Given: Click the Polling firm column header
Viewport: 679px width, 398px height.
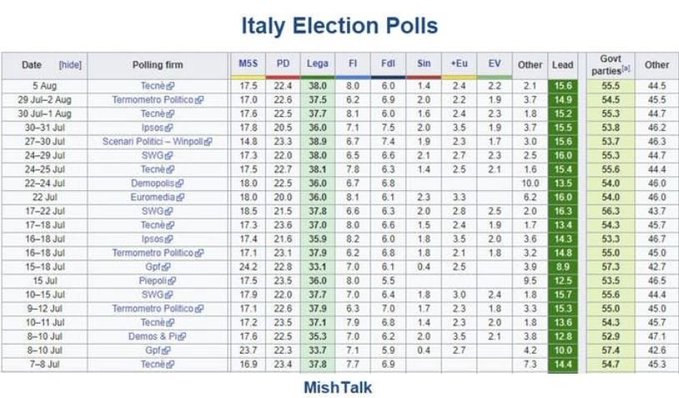Looking at the screenshot, I should 158,65.
